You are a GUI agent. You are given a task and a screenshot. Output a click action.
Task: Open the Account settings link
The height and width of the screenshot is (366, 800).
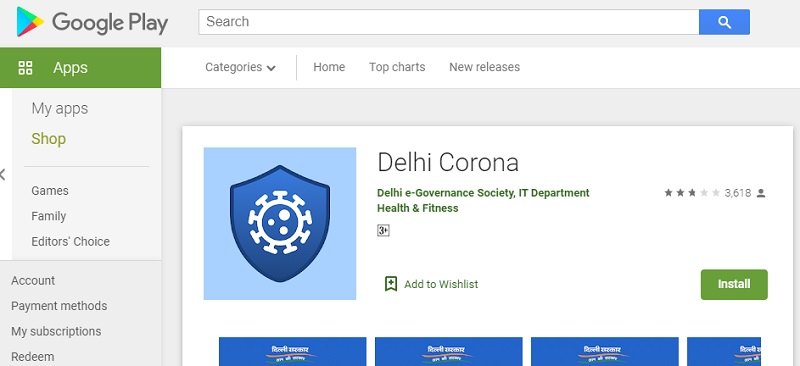click(x=33, y=281)
